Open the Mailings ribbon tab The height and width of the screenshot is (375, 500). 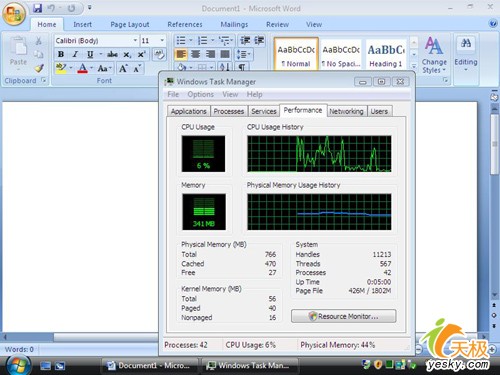(x=234, y=24)
